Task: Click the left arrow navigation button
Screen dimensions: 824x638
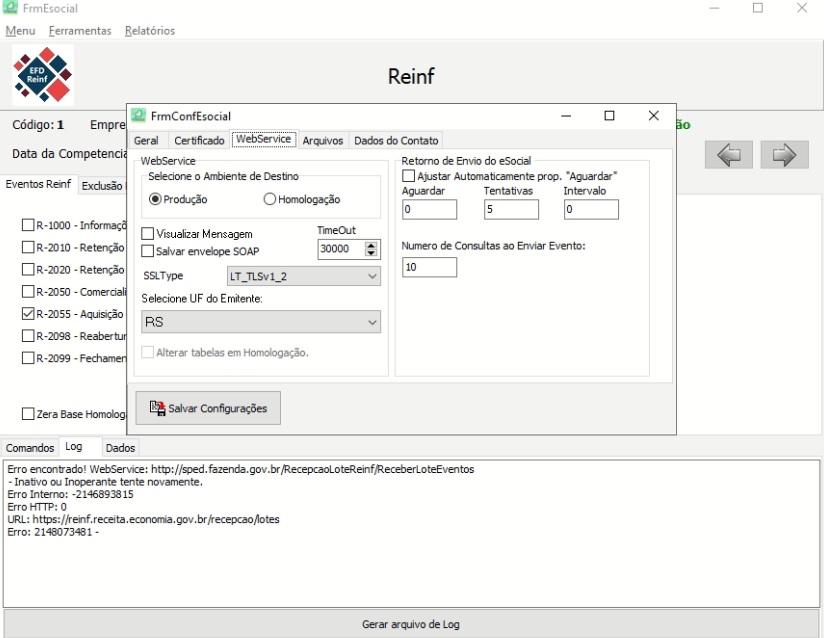Action: (728, 155)
